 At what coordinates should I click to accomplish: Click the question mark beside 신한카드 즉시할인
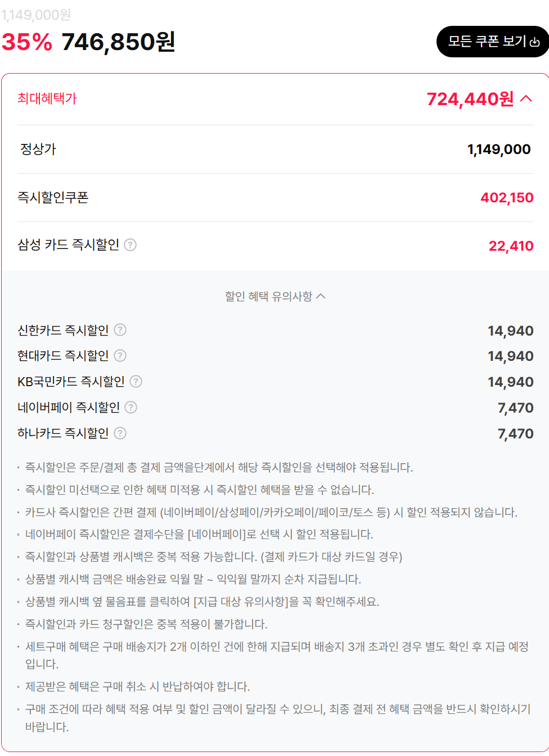tap(119, 331)
